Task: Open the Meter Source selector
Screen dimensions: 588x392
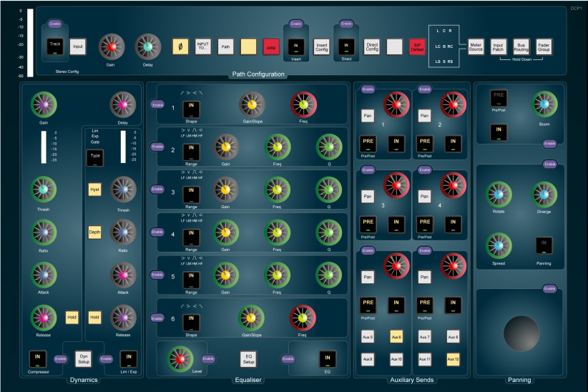Action: [476, 47]
